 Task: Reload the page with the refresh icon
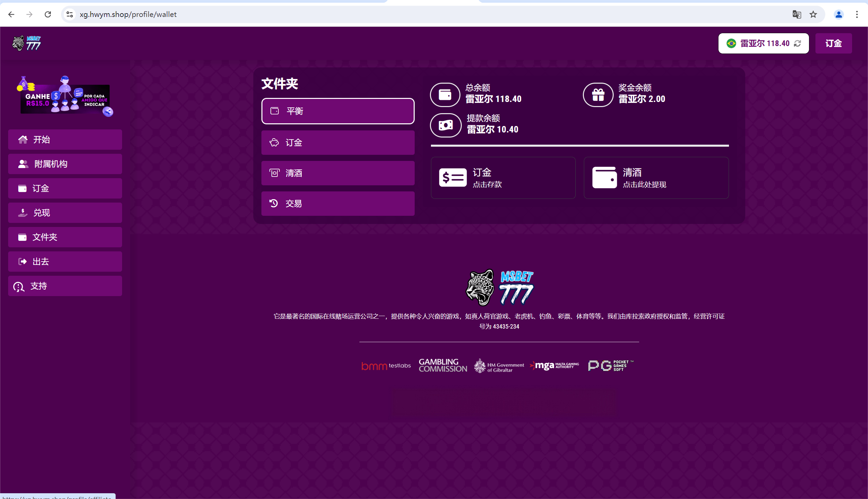[x=48, y=14]
